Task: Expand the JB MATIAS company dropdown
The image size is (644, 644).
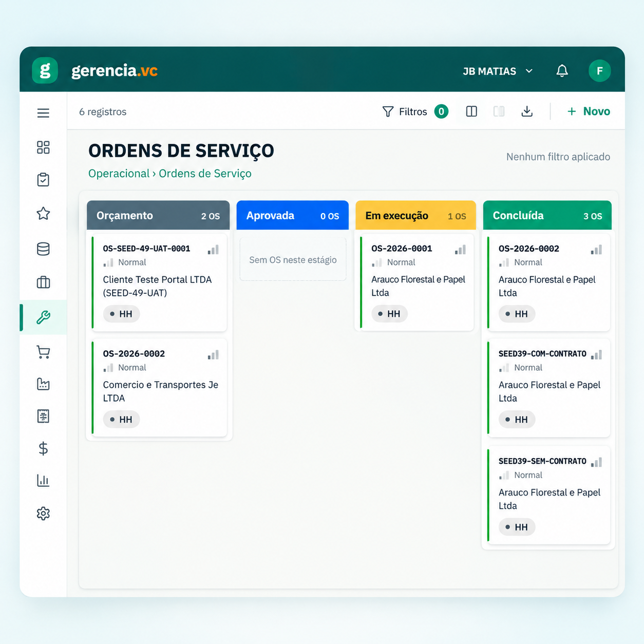Action: [x=497, y=71]
